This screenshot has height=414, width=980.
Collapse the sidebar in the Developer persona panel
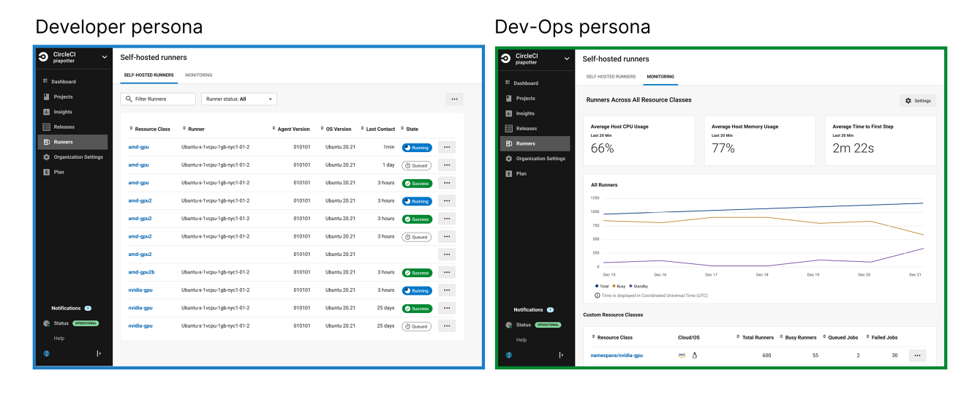[x=99, y=353]
